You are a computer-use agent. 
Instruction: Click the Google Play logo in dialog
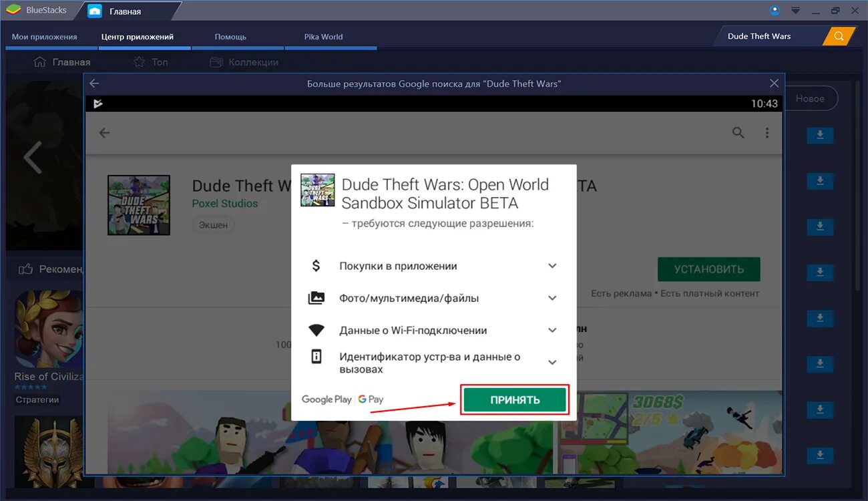pos(327,399)
